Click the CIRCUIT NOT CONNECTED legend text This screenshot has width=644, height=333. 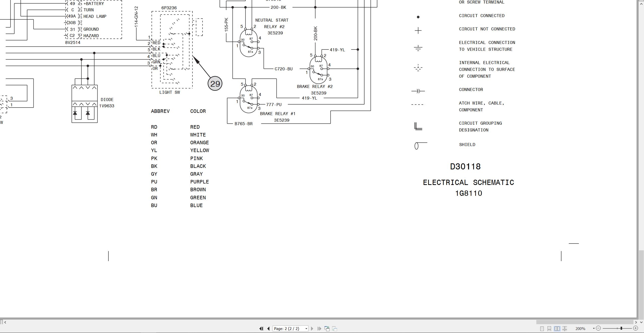(487, 29)
